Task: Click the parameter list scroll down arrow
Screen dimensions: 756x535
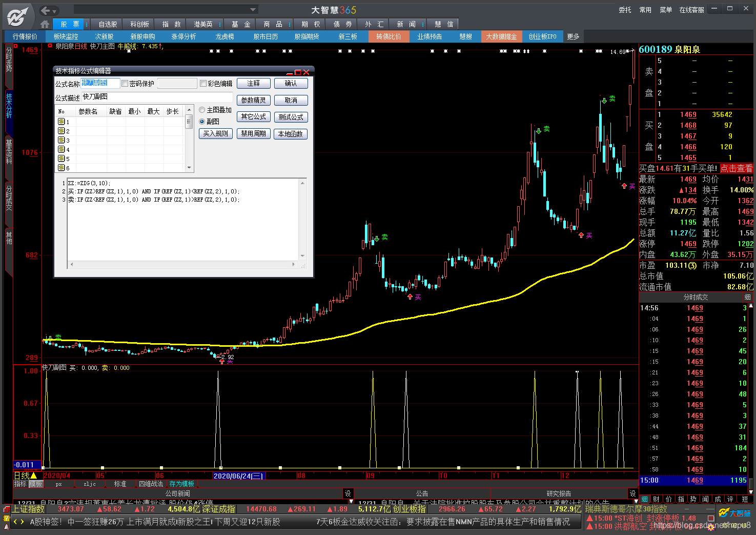Action: 189,168
